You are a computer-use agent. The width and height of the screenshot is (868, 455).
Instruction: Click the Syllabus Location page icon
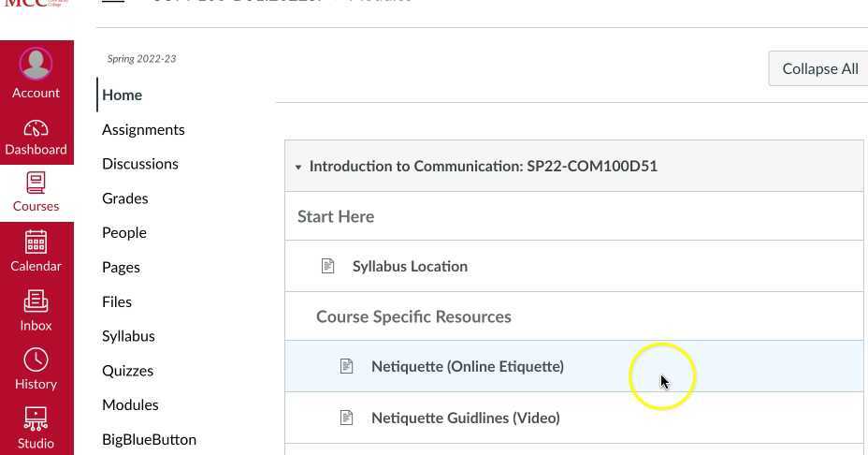tap(327, 266)
